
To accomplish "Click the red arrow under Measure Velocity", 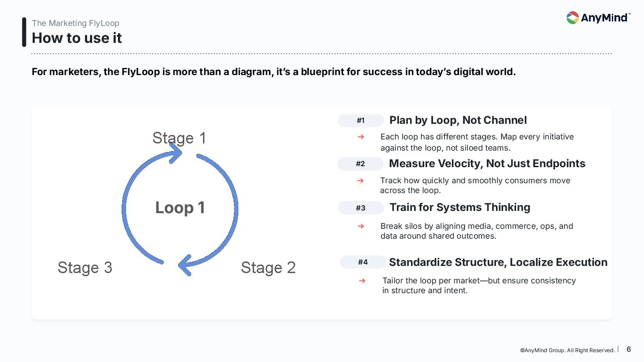I will coord(361,181).
